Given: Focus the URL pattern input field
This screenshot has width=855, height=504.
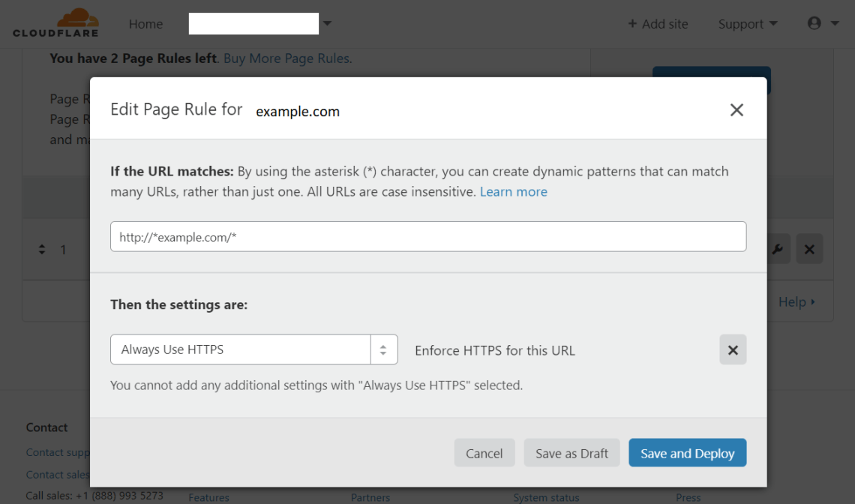Looking at the screenshot, I should pyautogui.click(x=427, y=236).
